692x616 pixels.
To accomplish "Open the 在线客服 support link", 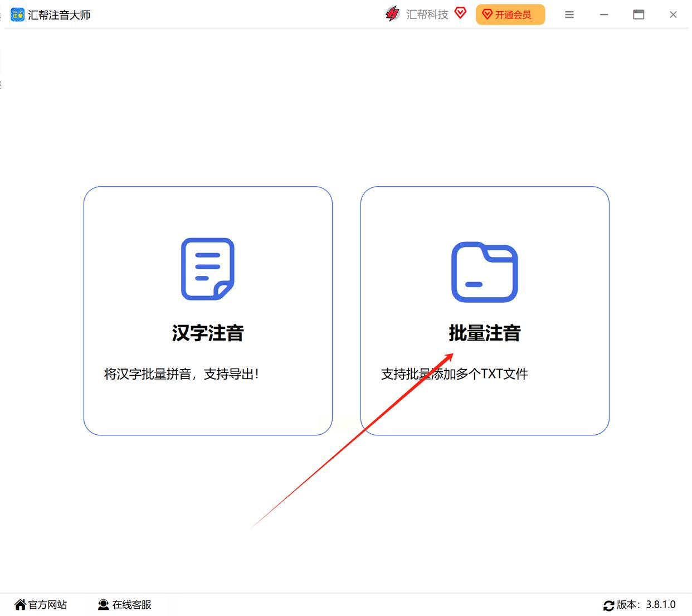I will coord(132,605).
